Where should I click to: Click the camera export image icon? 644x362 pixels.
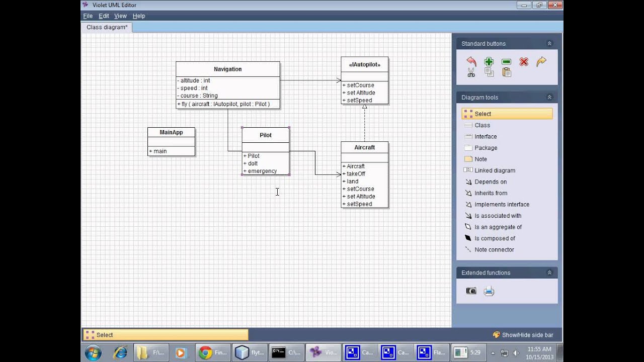coord(471,291)
